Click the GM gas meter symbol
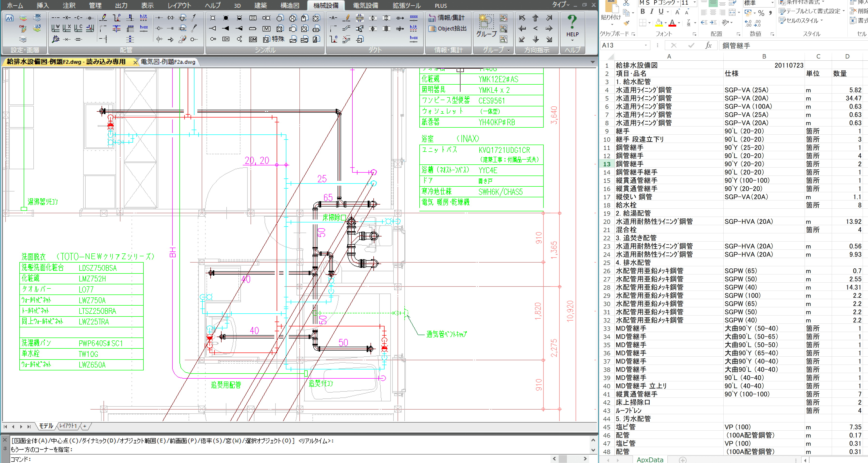 tap(253, 39)
